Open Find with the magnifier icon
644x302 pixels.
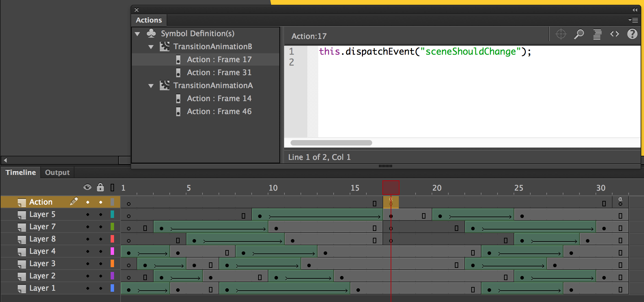(x=579, y=34)
